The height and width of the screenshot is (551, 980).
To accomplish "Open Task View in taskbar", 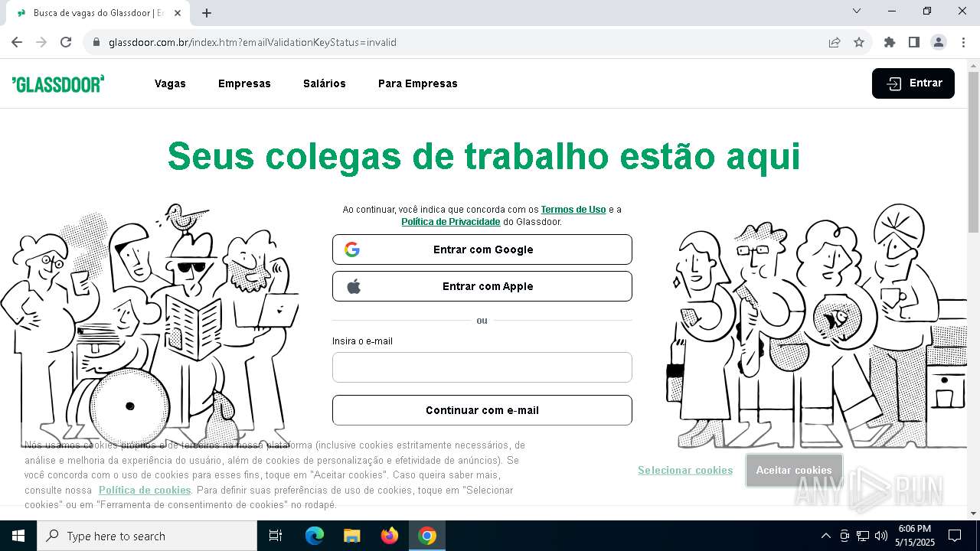I will click(x=276, y=536).
